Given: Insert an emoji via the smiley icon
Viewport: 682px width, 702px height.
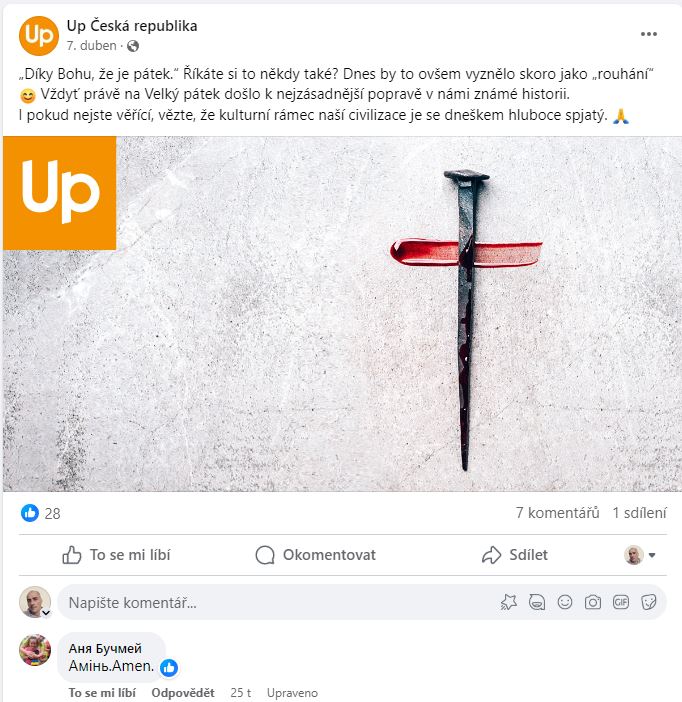Looking at the screenshot, I should click(x=565, y=602).
